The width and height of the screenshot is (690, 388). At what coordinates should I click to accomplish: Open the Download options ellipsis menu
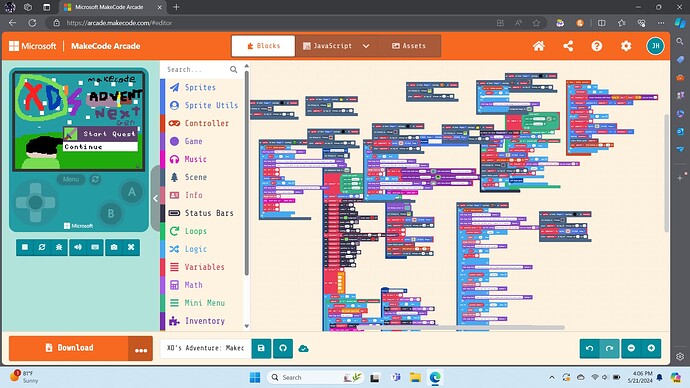coord(141,348)
